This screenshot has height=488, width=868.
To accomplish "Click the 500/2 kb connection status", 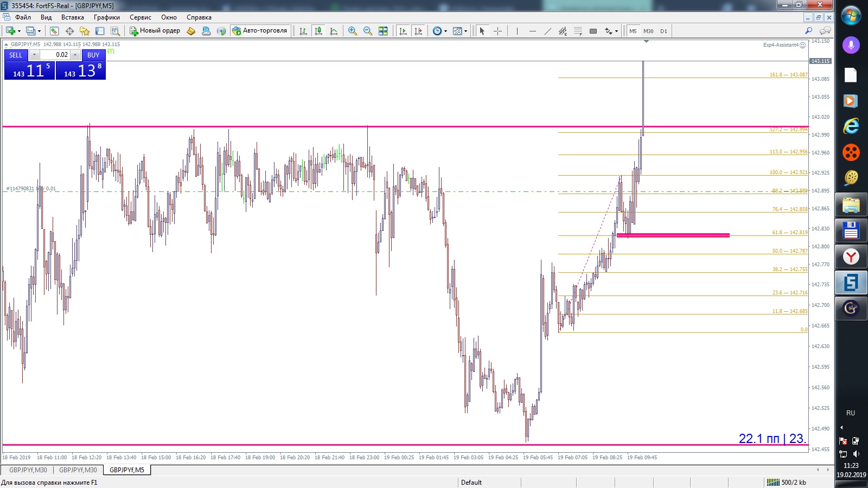I will tap(787, 483).
